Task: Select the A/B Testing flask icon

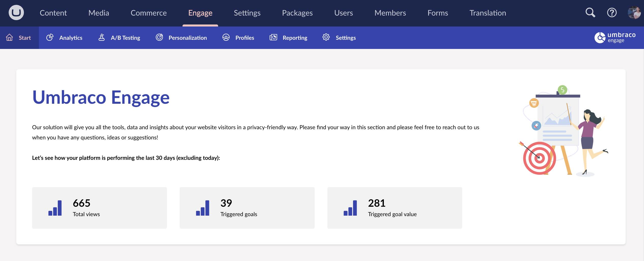Action: click(x=101, y=37)
